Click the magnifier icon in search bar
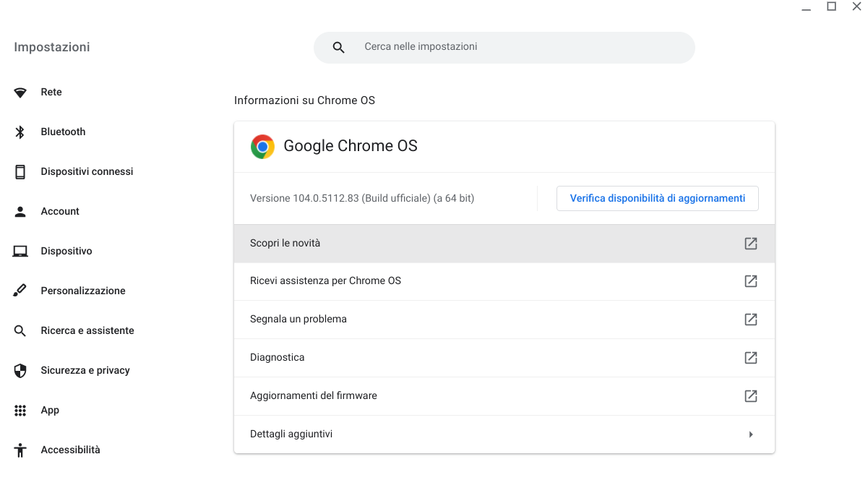This screenshot has width=868, height=480. tap(338, 48)
